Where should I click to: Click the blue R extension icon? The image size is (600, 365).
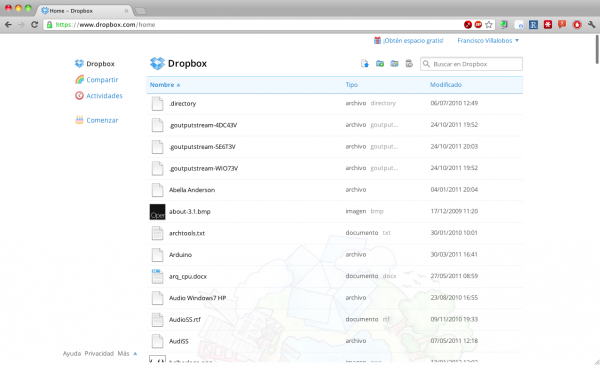tap(533, 24)
